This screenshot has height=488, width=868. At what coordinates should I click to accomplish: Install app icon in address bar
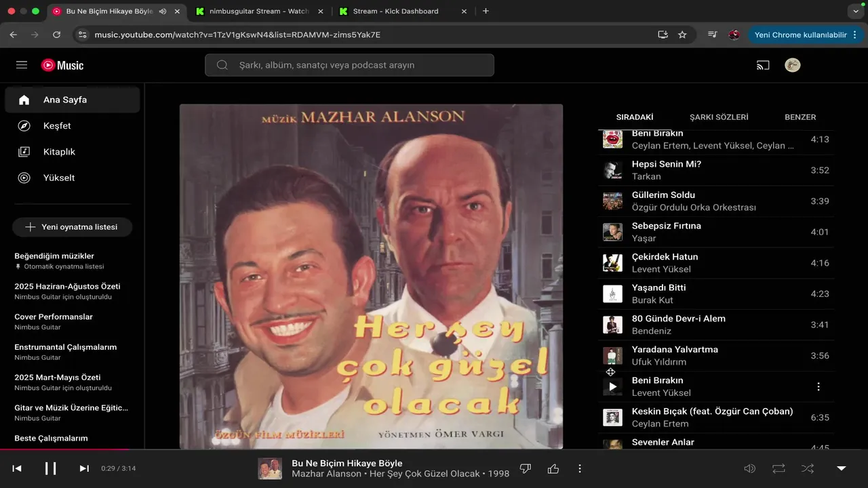click(663, 35)
